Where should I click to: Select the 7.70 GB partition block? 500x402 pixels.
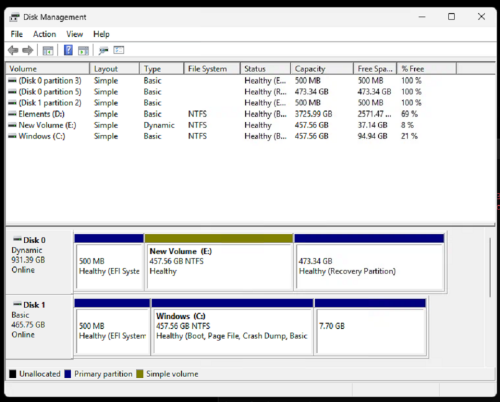point(370,327)
